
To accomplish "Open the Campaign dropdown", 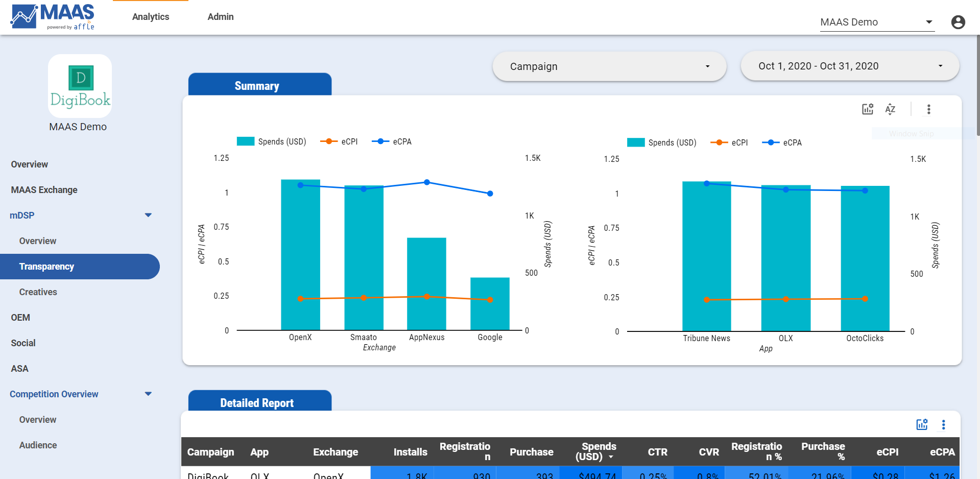I will pos(609,66).
